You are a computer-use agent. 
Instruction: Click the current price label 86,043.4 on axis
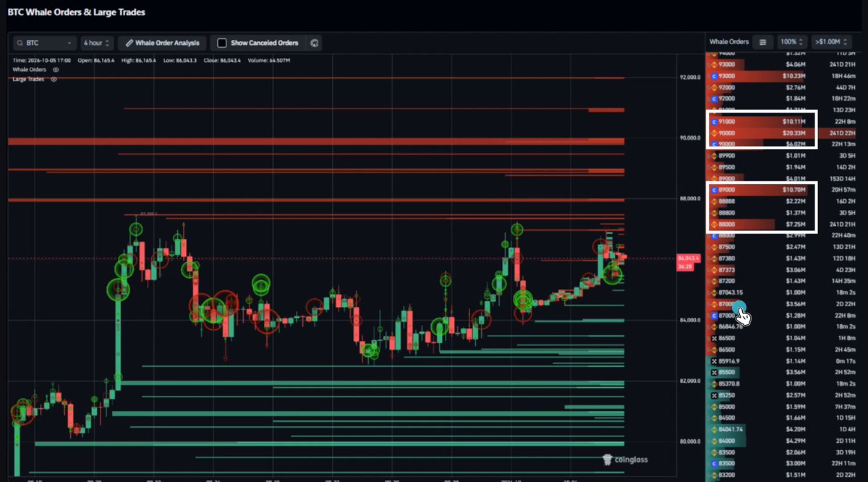click(687, 258)
